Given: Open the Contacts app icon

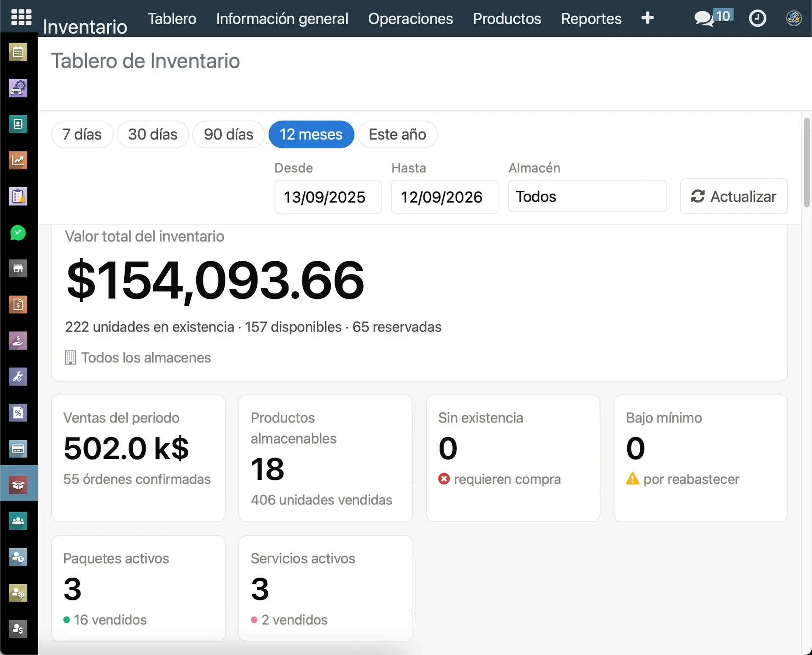Looking at the screenshot, I should click(18, 124).
